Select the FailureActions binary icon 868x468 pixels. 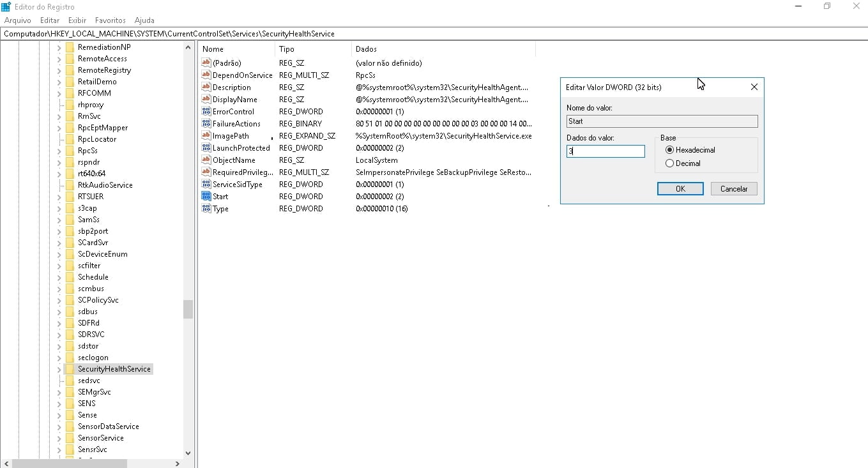pyautogui.click(x=206, y=123)
